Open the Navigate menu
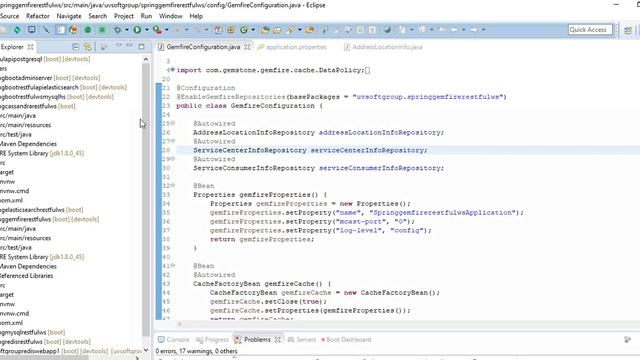The height and width of the screenshot is (360, 640). coord(69,16)
